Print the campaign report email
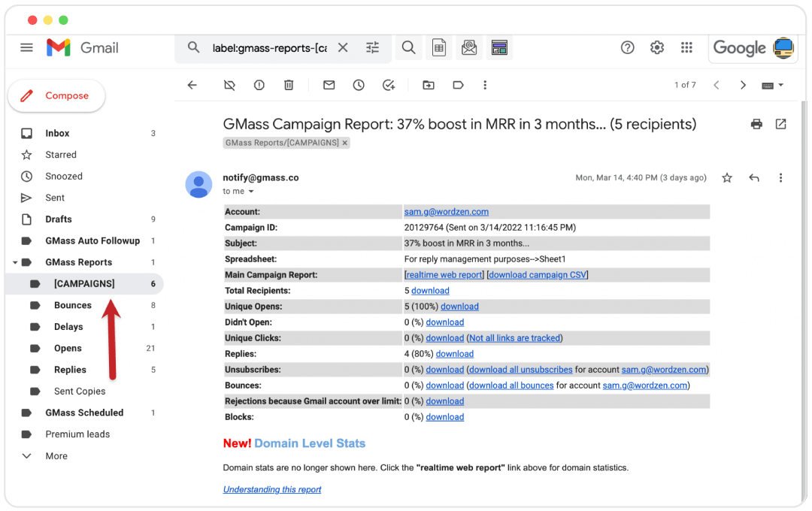This screenshot has height=511, width=812. point(756,123)
